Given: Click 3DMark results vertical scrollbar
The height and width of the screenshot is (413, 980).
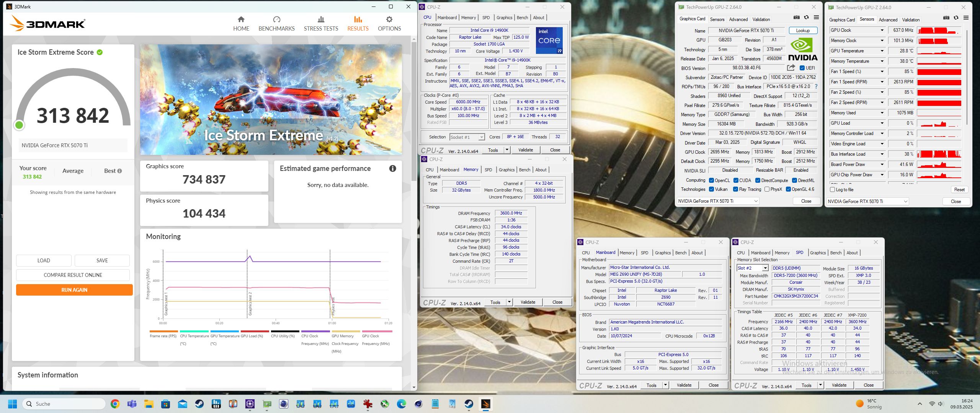Looking at the screenshot, I should (x=414, y=111).
